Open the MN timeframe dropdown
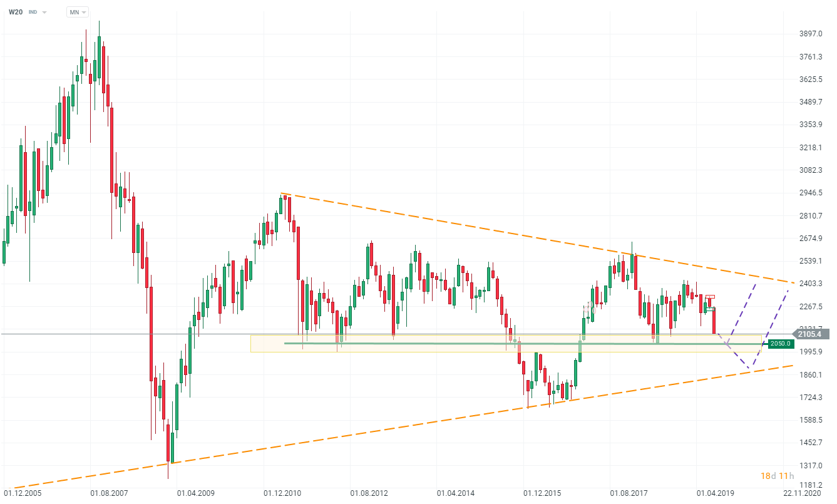 pos(78,12)
